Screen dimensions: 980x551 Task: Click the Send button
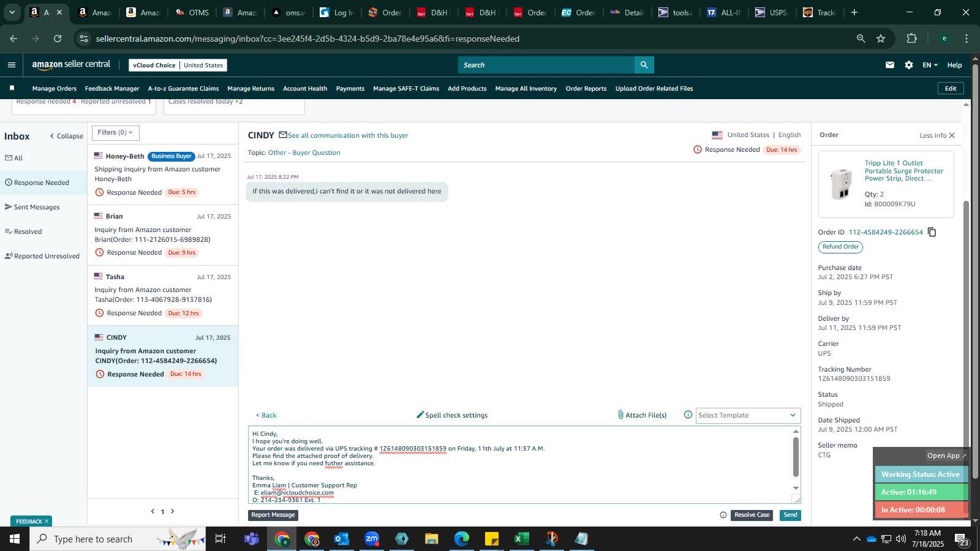[790, 515]
